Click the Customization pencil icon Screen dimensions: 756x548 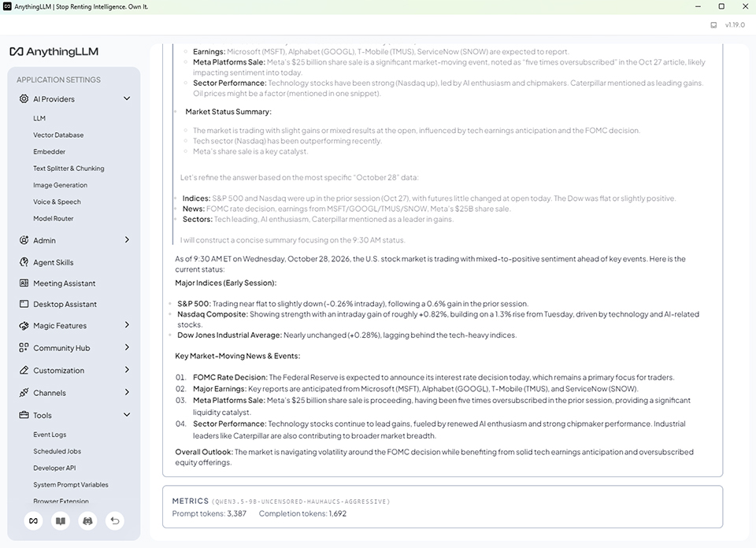pyautogui.click(x=24, y=370)
